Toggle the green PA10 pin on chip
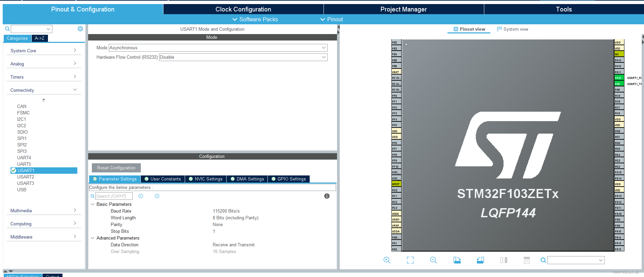 tap(619, 78)
